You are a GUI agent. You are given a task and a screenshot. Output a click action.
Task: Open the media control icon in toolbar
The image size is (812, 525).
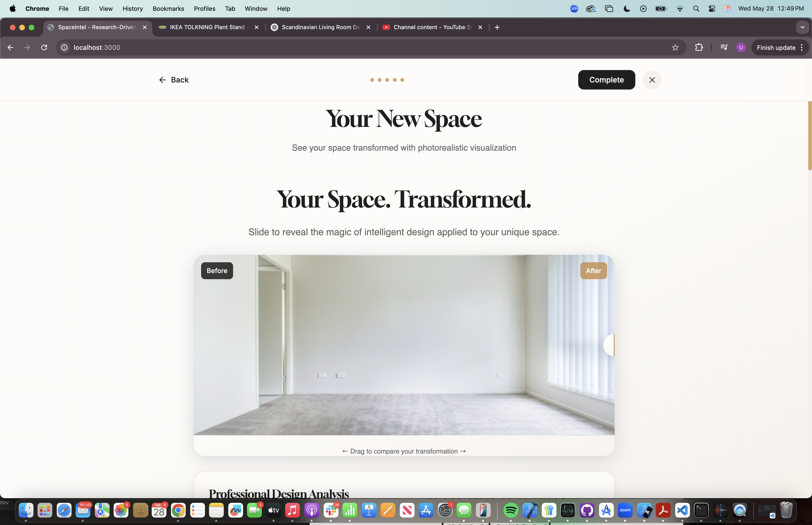click(724, 47)
